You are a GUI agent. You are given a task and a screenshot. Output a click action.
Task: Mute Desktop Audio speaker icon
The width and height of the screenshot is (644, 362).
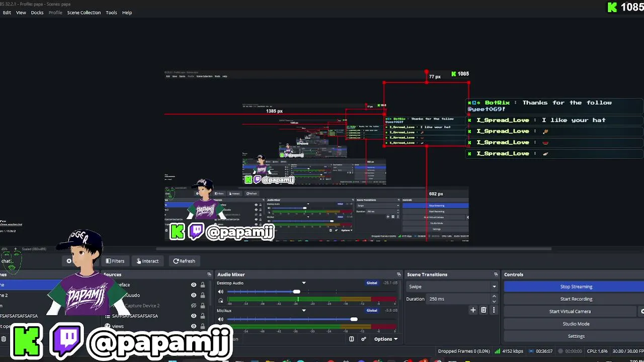(x=220, y=292)
